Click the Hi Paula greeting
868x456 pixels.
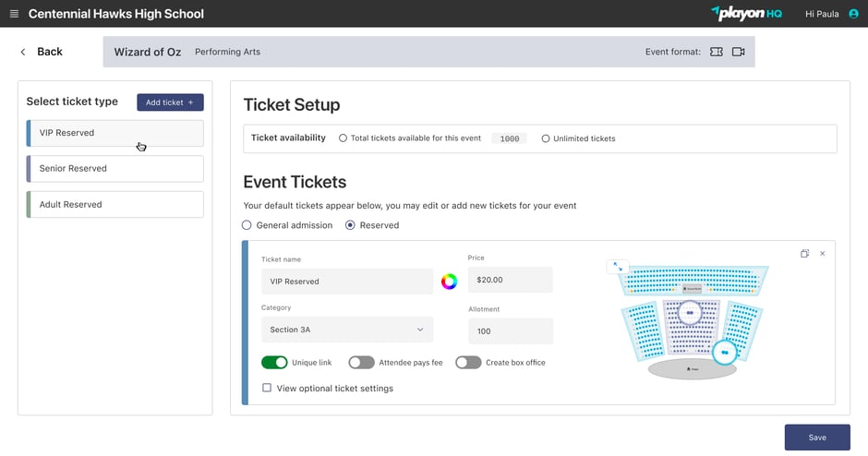[822, 14]
